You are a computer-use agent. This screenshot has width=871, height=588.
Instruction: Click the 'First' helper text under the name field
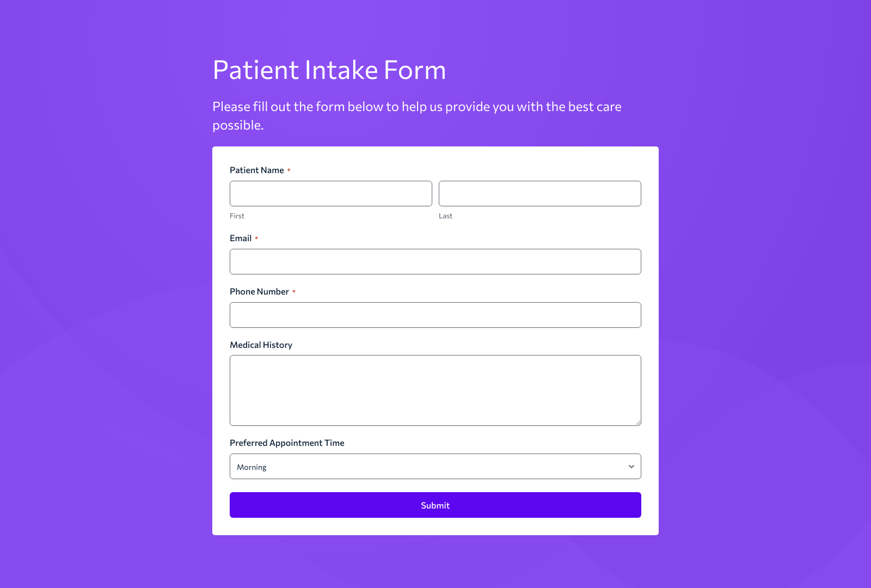point(237,216)
